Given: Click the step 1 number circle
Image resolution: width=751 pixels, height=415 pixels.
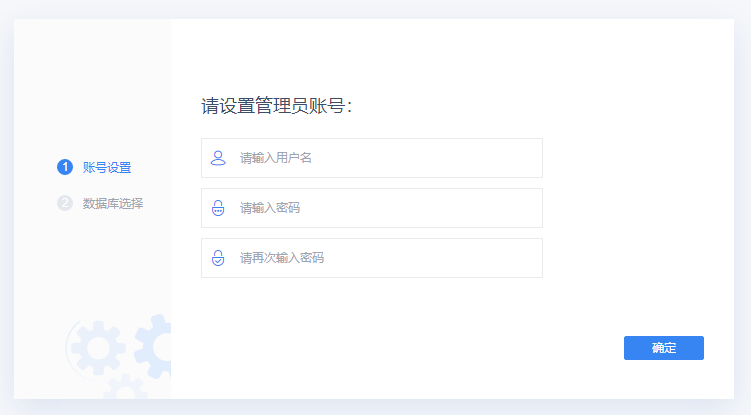Looking at the screenshot, I should point(65,167).
